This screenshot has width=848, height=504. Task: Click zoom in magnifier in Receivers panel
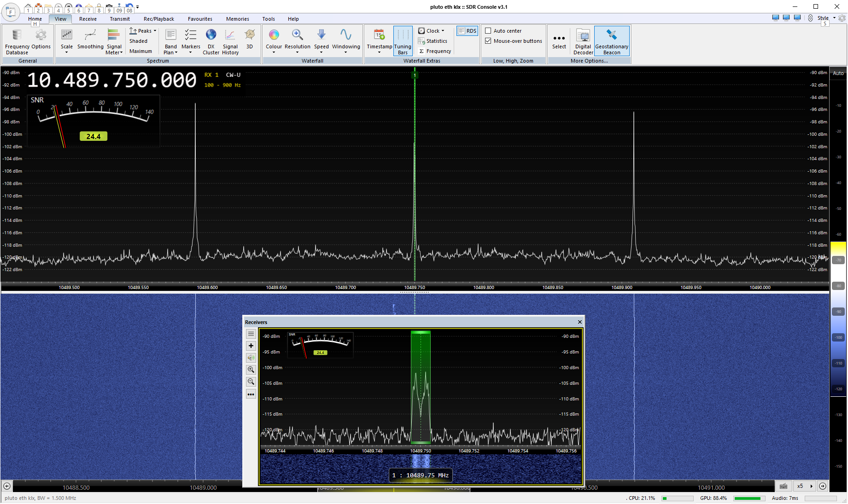click(x=251, y=370)
